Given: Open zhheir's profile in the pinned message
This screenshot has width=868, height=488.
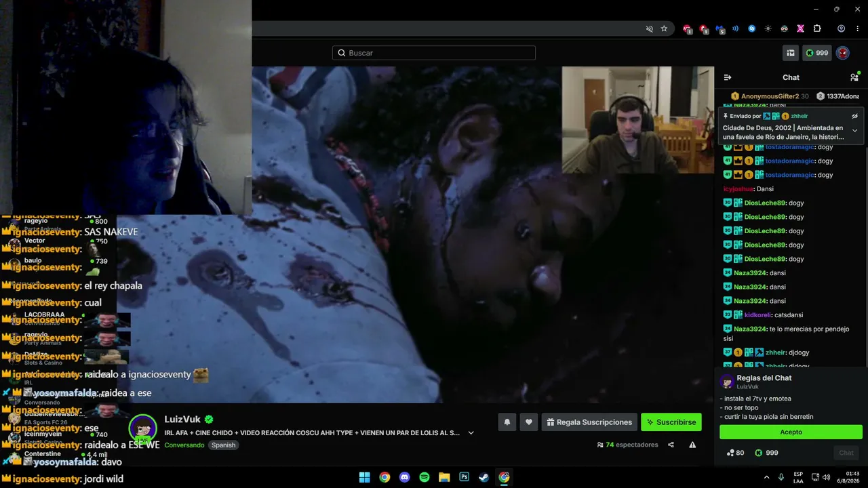Looking at the screenshot, I should (799, 116).
